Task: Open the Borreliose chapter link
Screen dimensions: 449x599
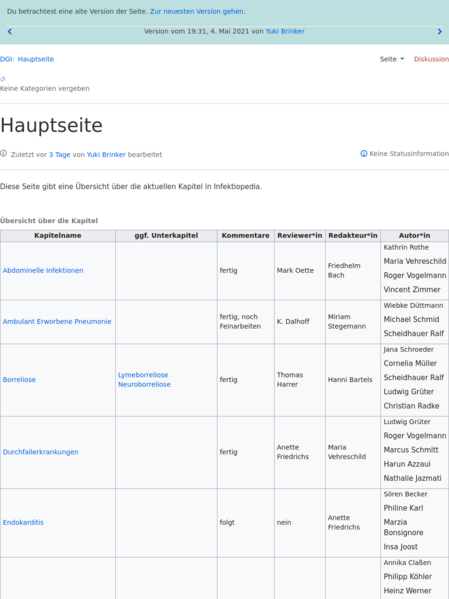Action: (x=19, y=380)
